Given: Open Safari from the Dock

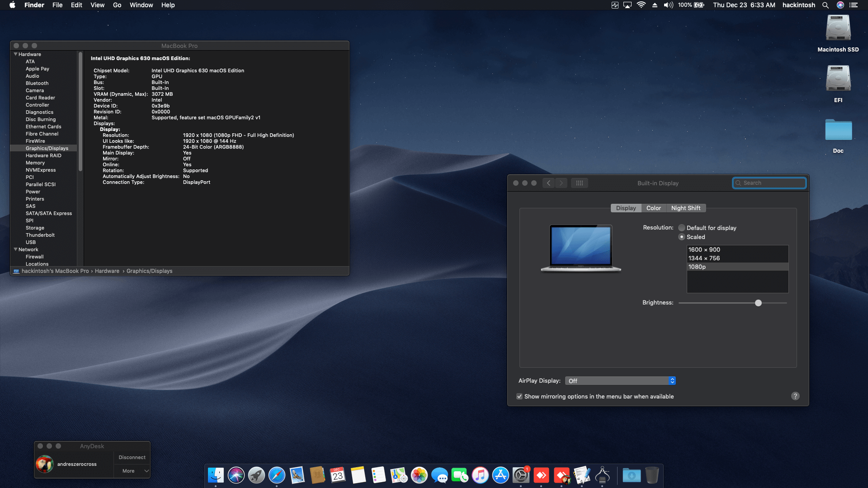Looking at the screenshot, I should [276, 475].
